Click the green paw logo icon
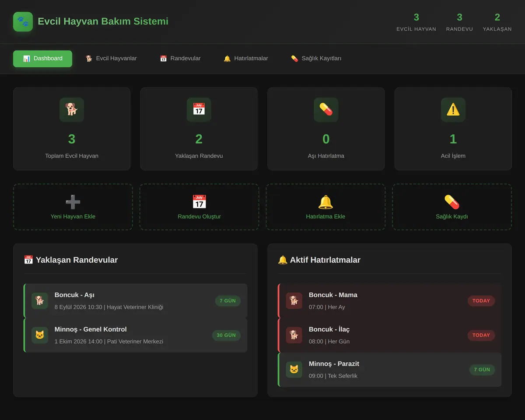 coord(23,21)
